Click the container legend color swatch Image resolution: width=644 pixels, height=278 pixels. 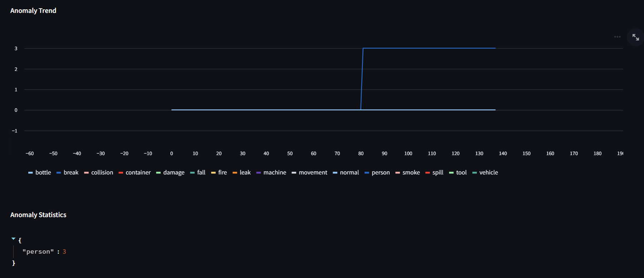(x=121, y=173)
